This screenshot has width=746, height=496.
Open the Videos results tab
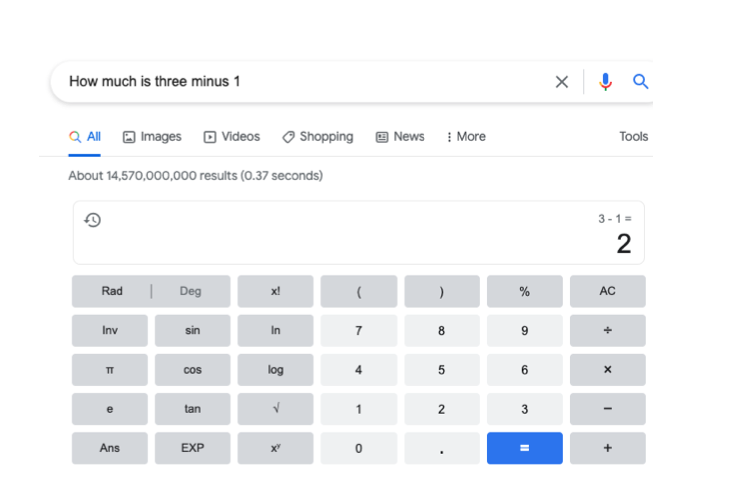[231, 137]
